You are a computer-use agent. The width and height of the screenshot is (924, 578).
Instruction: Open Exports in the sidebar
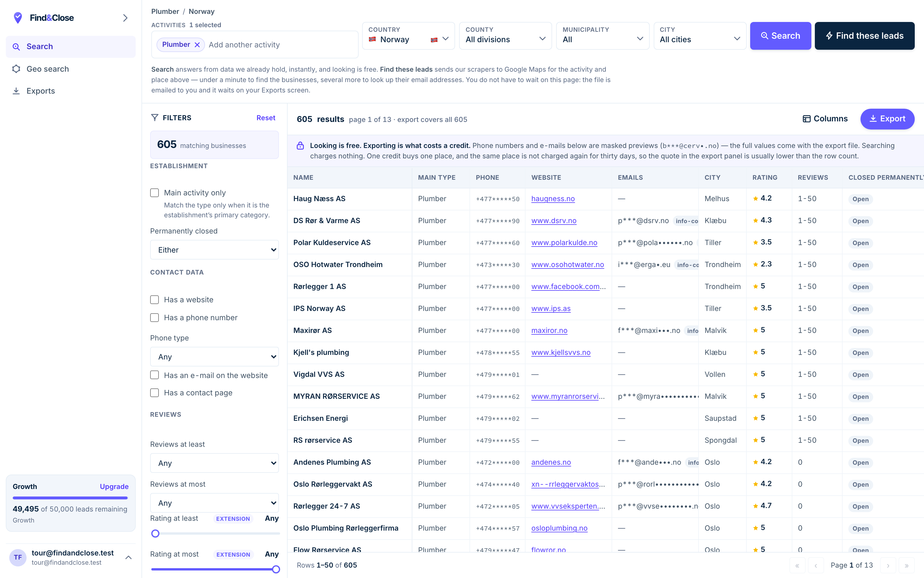click(x=71, y=91)
